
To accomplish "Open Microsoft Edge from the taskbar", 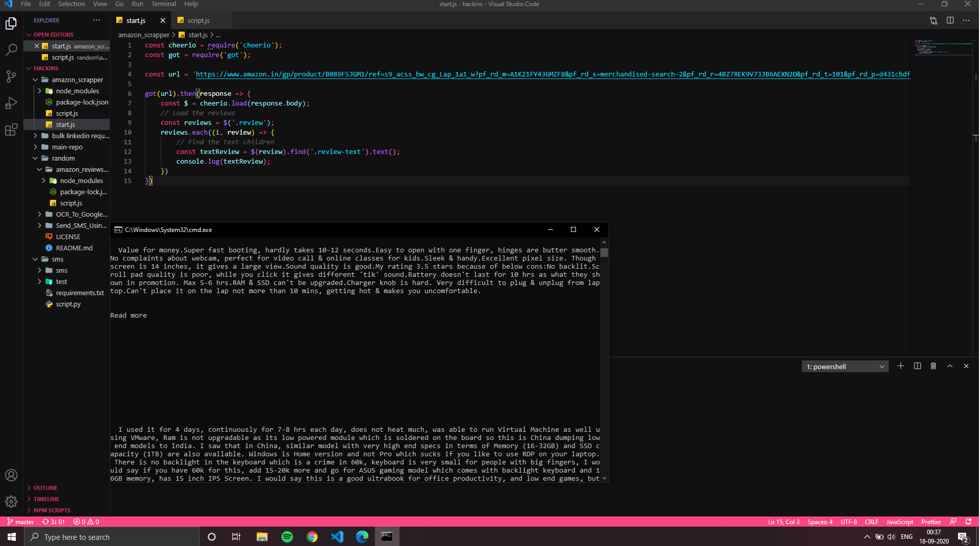I will (x=362, y=537).
